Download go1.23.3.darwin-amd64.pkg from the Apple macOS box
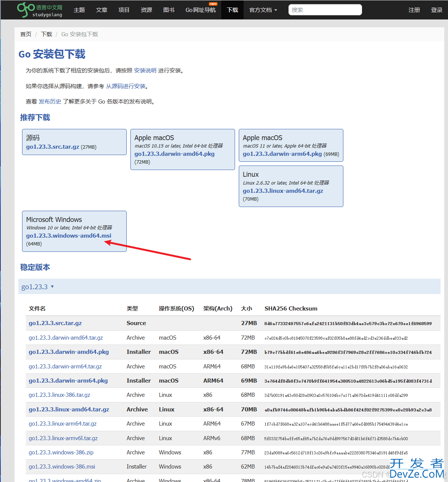This screenshot has height=482, width=448. 174,154
